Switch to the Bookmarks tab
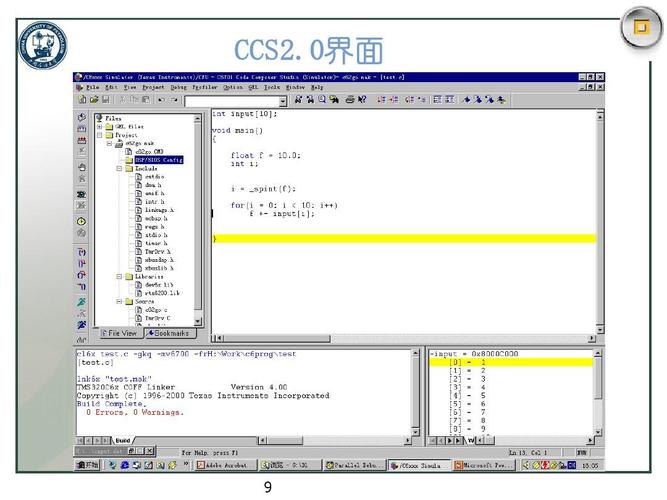This screenshot has height=500, width=667. (170, 333)
